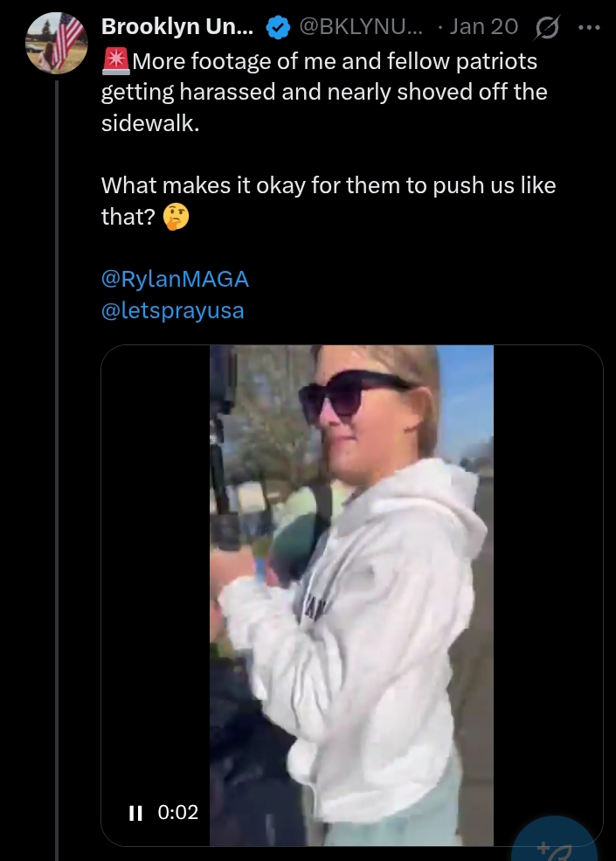Click the blue verified badge

pyautogui.click(x=278, y=28)
